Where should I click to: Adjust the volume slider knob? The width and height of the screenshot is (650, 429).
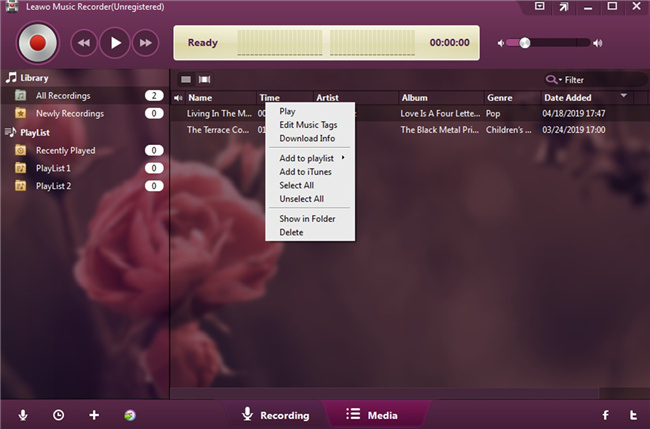[525, 43]
